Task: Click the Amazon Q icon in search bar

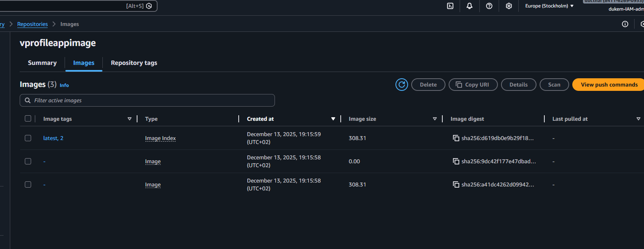Action: pos(149,6)
